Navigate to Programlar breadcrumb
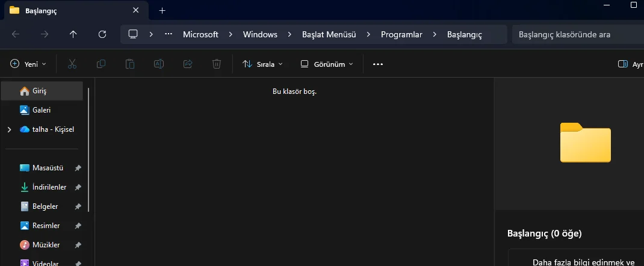644x266 pixels. (401, 34)
